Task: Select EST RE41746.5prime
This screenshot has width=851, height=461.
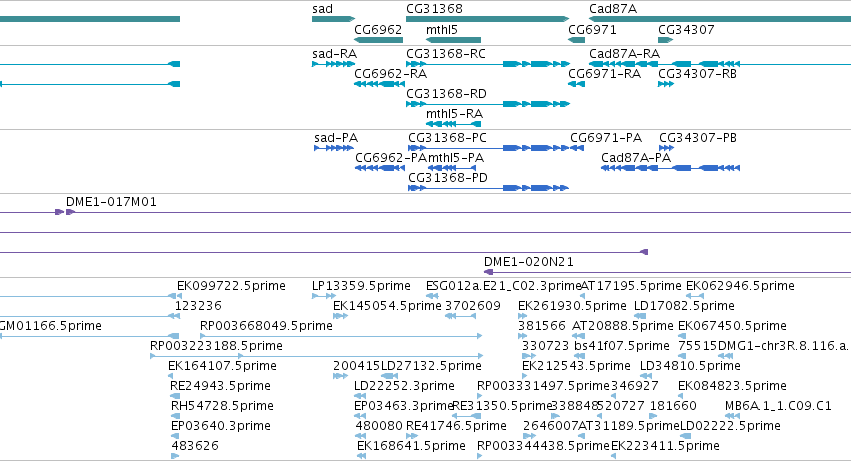Action: coord(412,437)
